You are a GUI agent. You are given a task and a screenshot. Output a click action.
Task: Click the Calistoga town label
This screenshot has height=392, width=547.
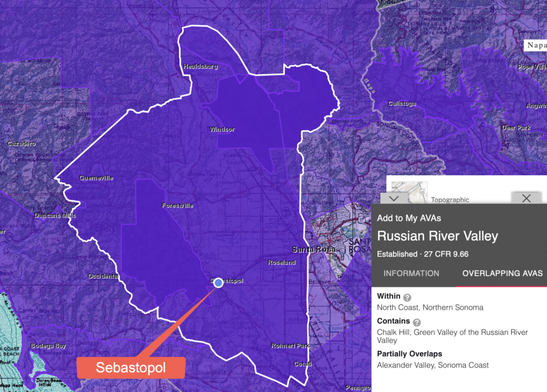click(402, 103)
